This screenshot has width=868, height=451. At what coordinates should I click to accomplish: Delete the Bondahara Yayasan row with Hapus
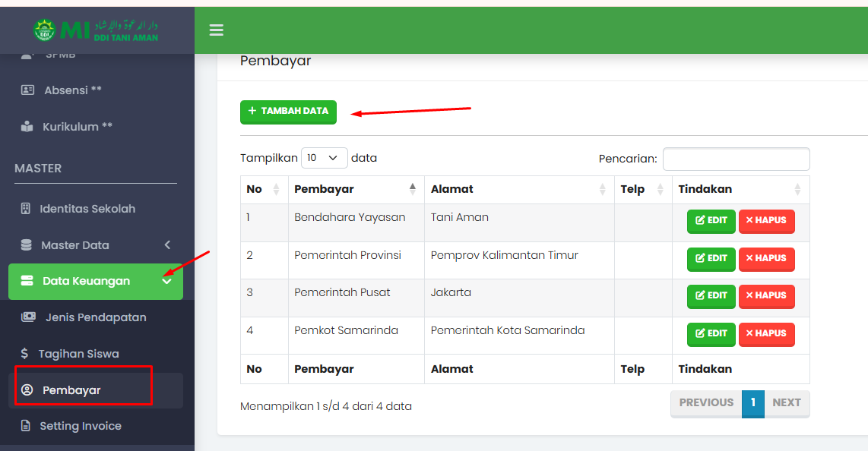tap(766, 221)
